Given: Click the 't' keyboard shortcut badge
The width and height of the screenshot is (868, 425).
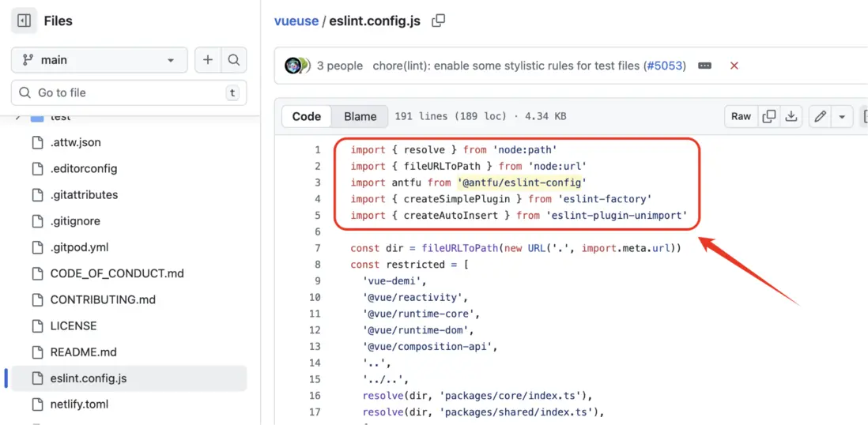Looking at the screenshot, I should (x=232, y=93).
